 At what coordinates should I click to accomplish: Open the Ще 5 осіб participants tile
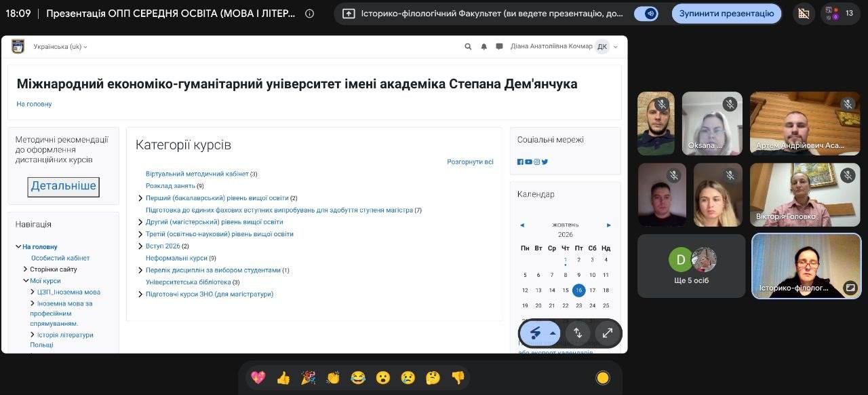click(692, 266)
